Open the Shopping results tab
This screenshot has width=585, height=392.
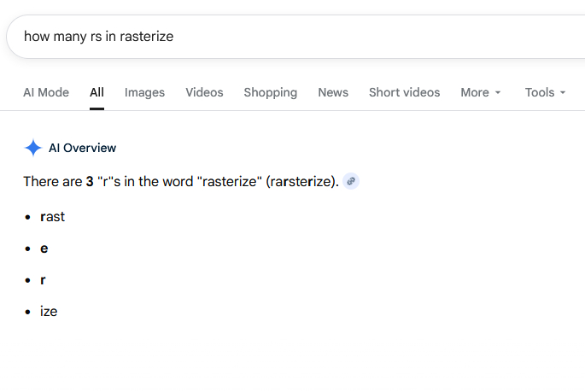(270, 92)
